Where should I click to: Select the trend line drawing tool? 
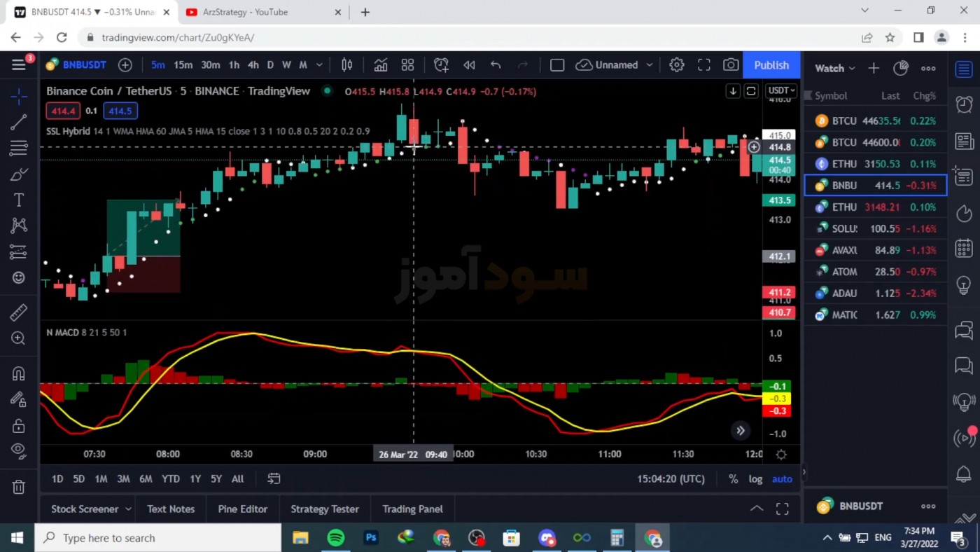tap(19, 122)
